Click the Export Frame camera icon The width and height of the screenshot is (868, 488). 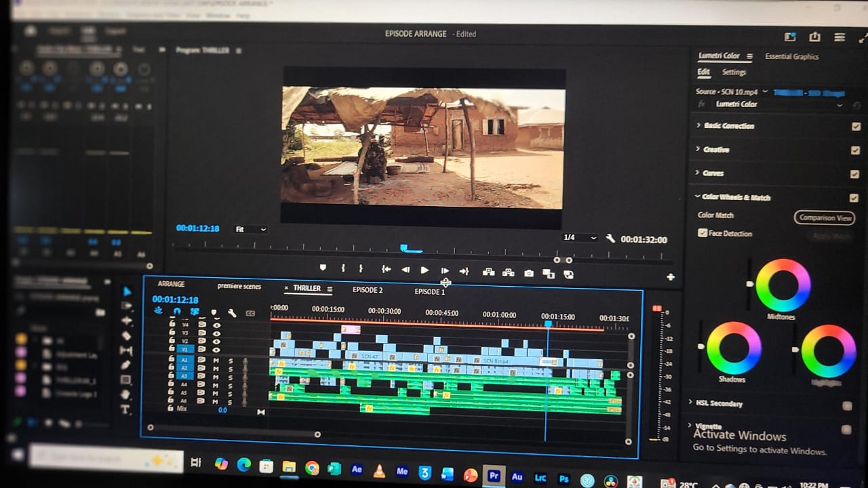[x=528, y=273]
